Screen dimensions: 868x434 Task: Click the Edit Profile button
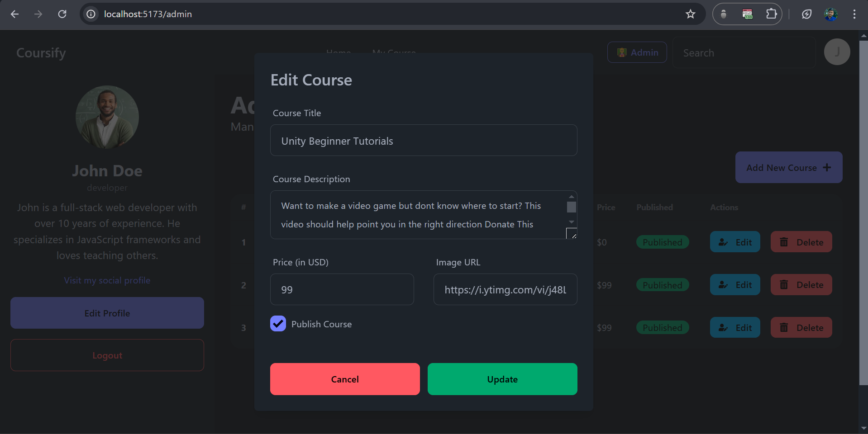(x=107, y=313)
